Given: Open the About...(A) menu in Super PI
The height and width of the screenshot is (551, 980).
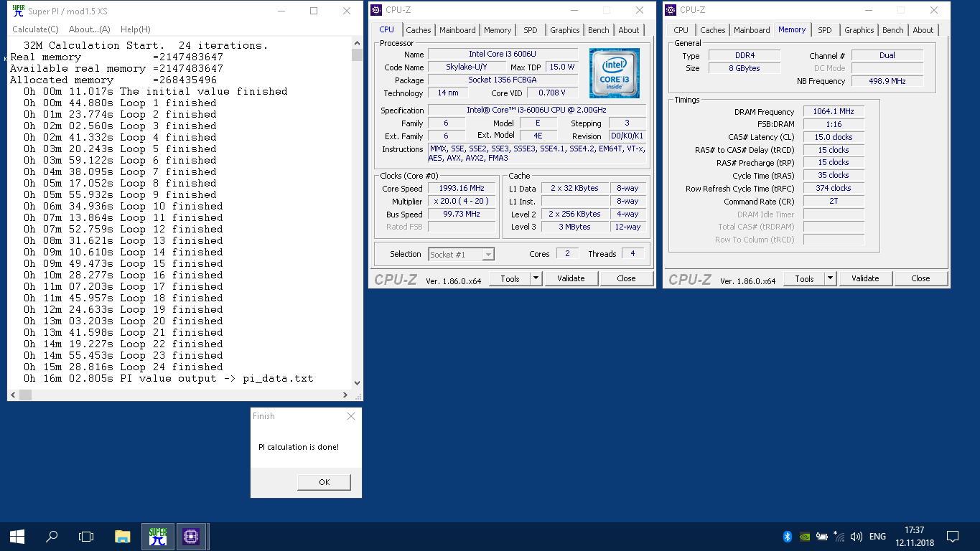Looking at the screenshot, I should click(89, 29).
